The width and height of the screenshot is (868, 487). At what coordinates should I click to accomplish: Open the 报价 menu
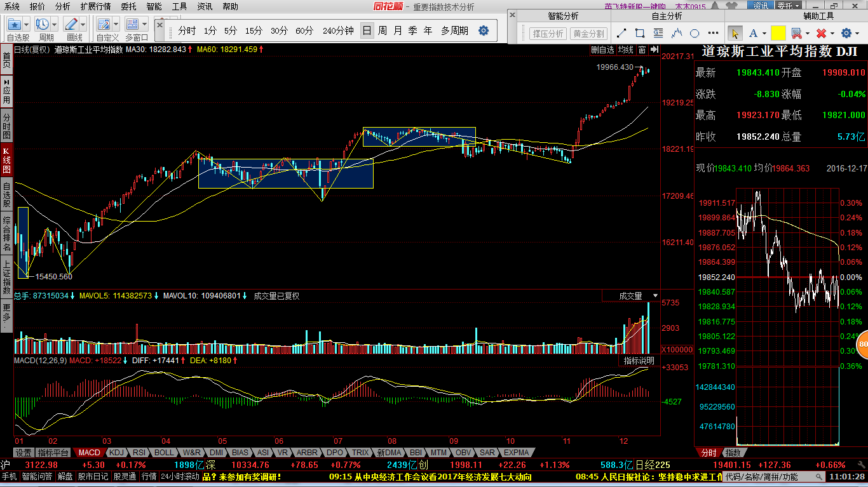(37, 6)
